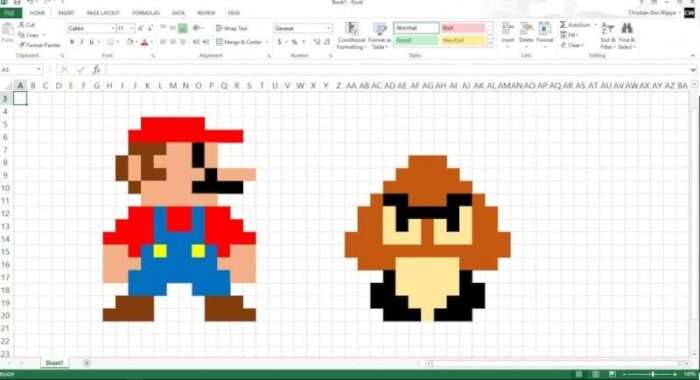
Task: Click Copy in the Clipboard group
Action: [x=29, y=35]
